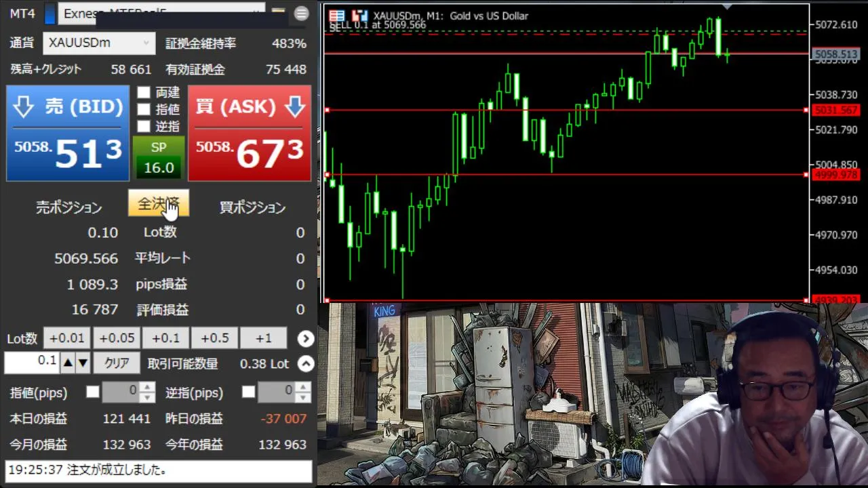Click the 全決済 close-all button

(x=159, y=203)
